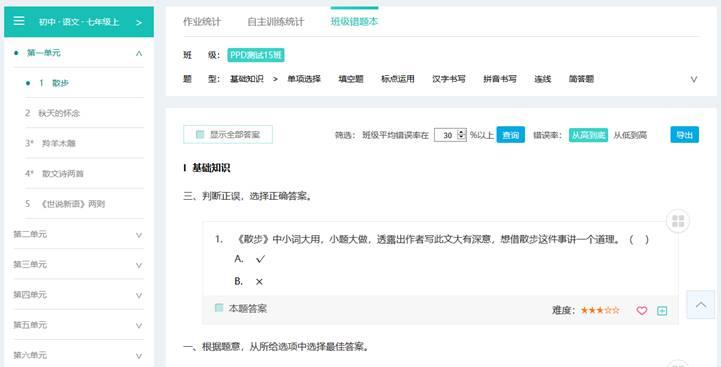
Task: Click the error rate percentage stepper
Action: pos(462,135)
